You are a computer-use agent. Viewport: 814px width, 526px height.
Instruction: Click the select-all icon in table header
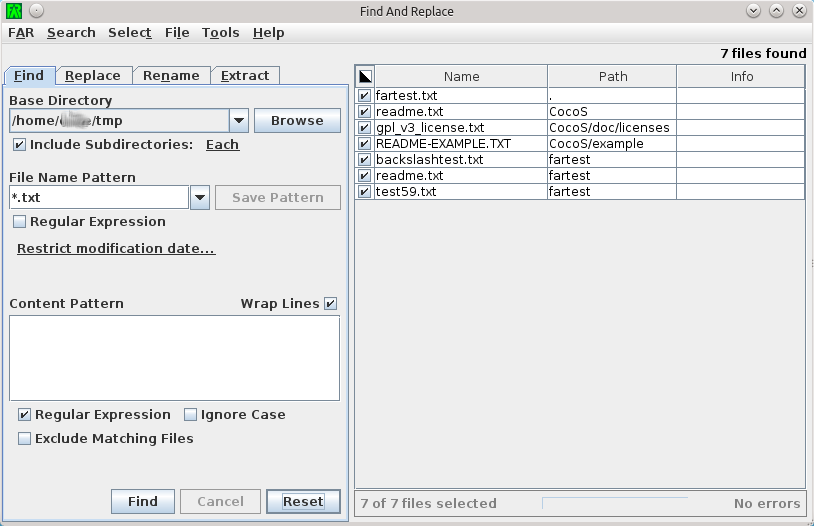[x=365, y=76]
